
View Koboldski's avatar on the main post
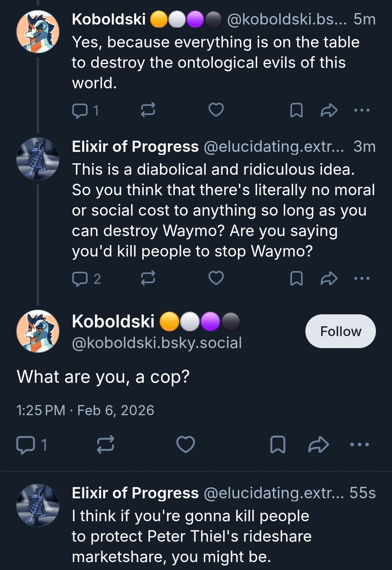(x=38, y=331)
